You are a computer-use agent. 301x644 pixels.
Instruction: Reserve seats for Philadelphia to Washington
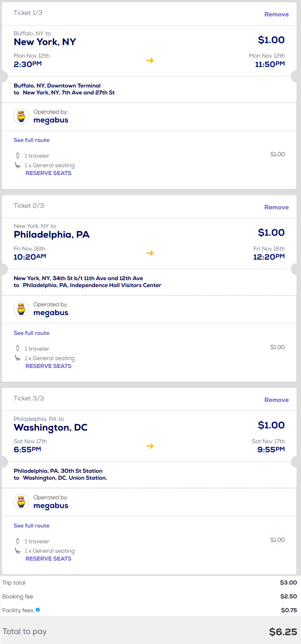point(48,559)
